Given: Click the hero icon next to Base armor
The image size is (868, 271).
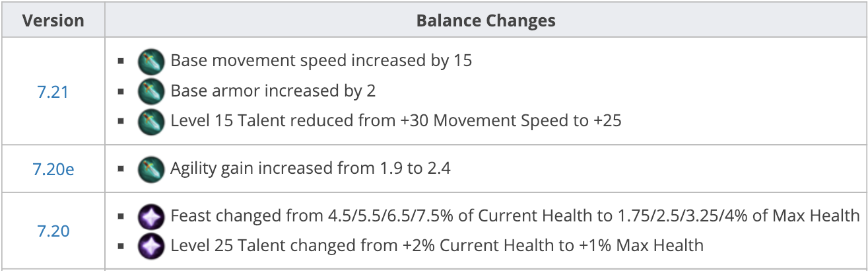Looking at the screenshot, I should tap(150, 91).
